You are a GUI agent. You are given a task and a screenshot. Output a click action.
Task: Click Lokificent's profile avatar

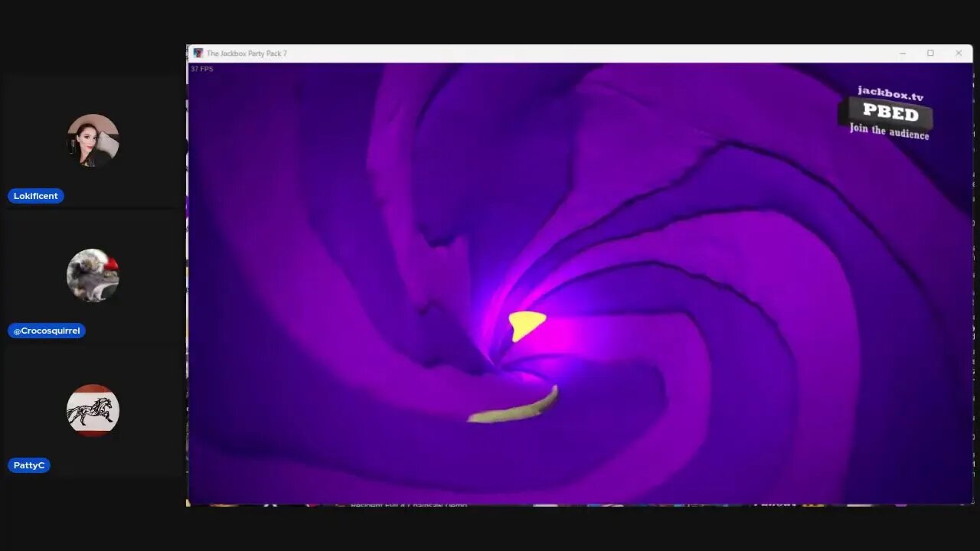click(x=93, y=141)
